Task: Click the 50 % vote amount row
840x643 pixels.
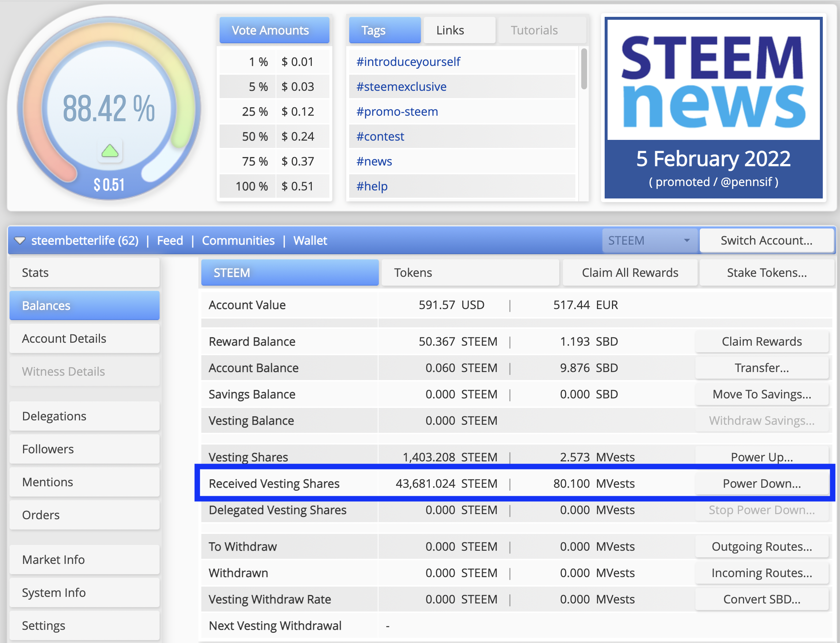Action: [x=274, y=136]
